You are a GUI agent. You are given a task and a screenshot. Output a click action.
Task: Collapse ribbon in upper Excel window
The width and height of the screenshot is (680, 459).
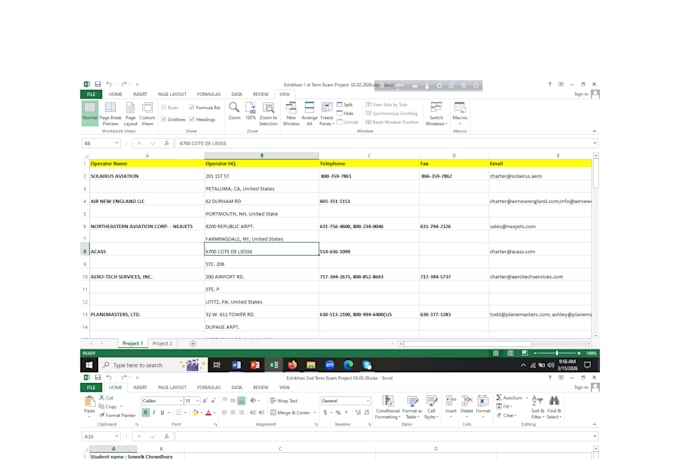[x=595, y=131]
